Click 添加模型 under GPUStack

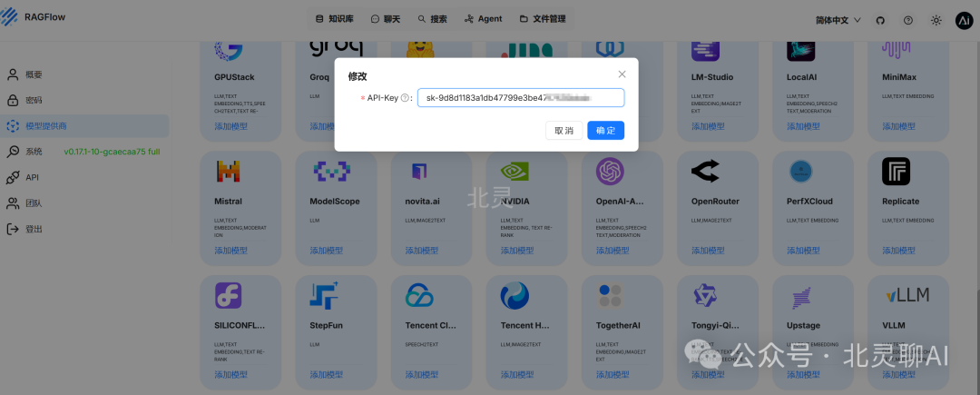[x=230, y=126]
